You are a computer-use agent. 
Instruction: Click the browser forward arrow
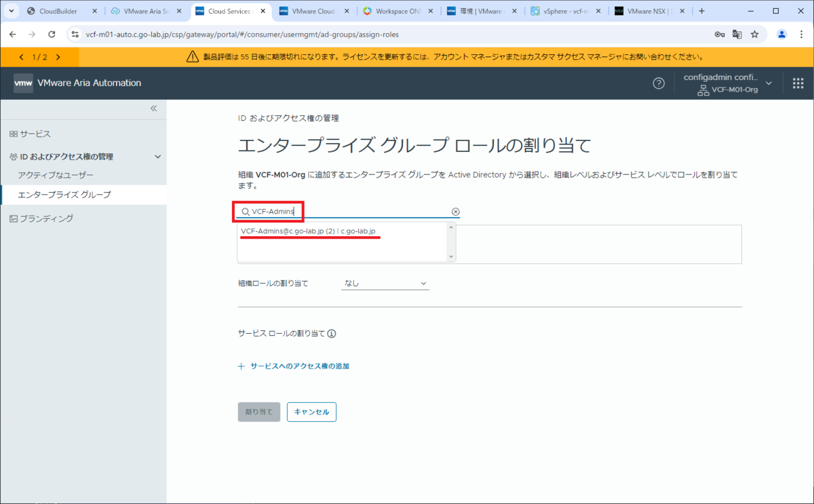click(33, 34)
